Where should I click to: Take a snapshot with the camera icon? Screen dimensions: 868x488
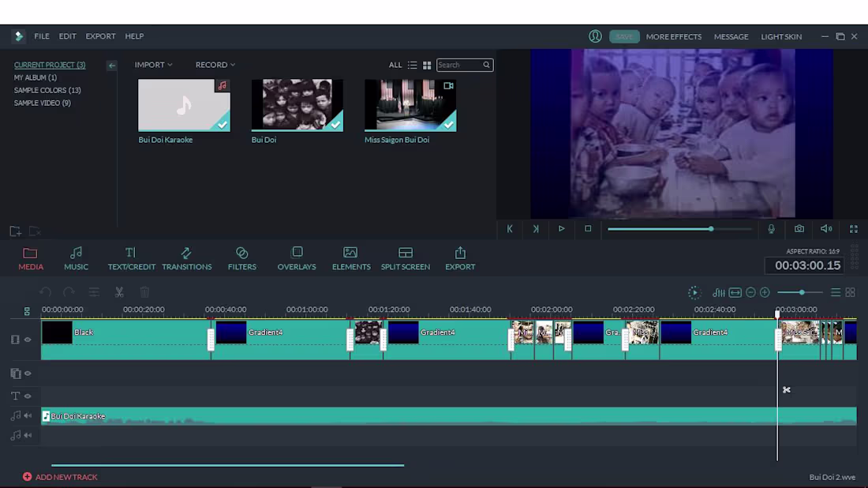[x=799, y=229]
